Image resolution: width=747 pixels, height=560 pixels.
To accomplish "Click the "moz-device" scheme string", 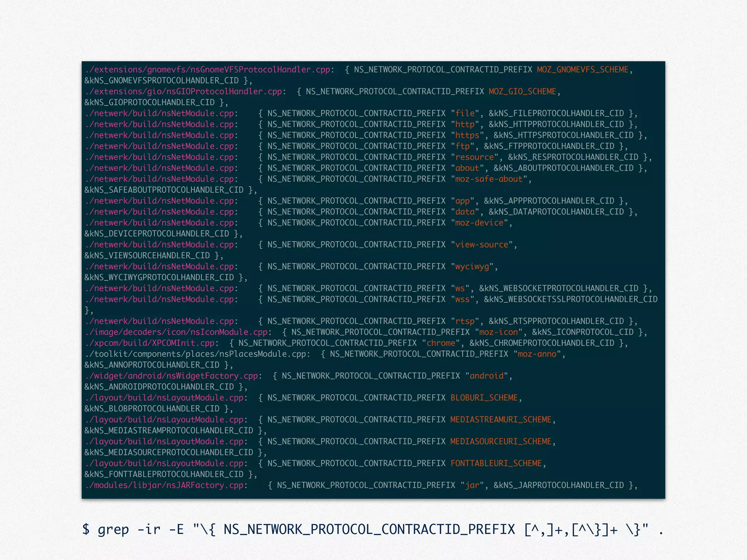I will [x=479, y=223].
